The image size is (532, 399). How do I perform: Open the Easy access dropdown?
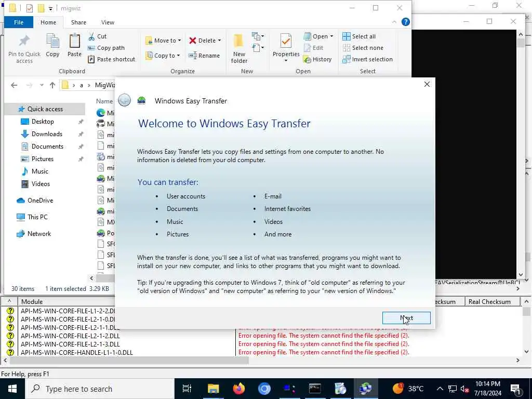[x=258, y=48]
